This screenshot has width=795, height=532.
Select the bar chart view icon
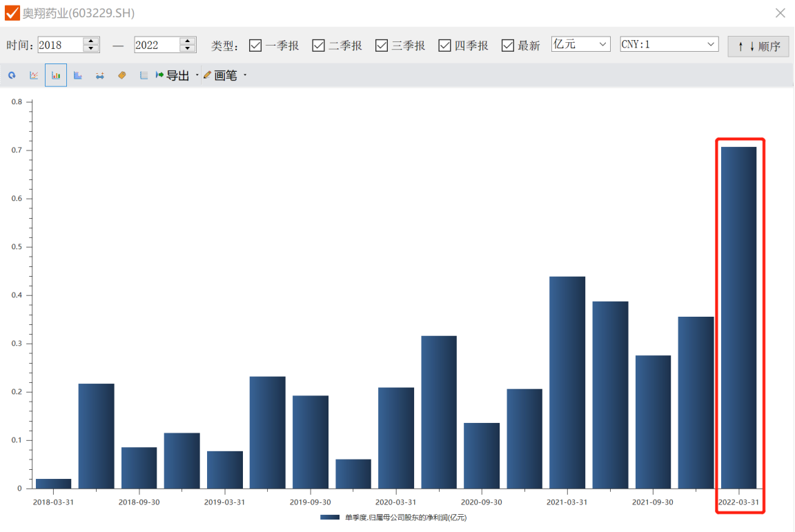pos(56,75)
